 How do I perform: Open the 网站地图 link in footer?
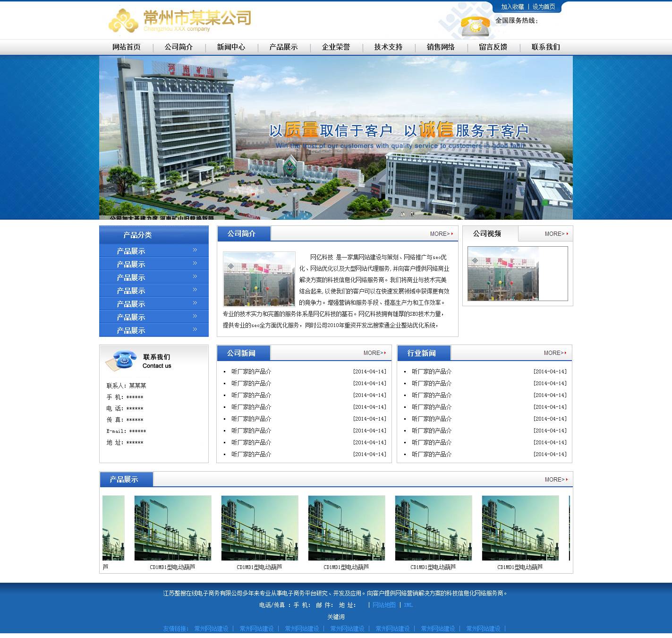384,605
